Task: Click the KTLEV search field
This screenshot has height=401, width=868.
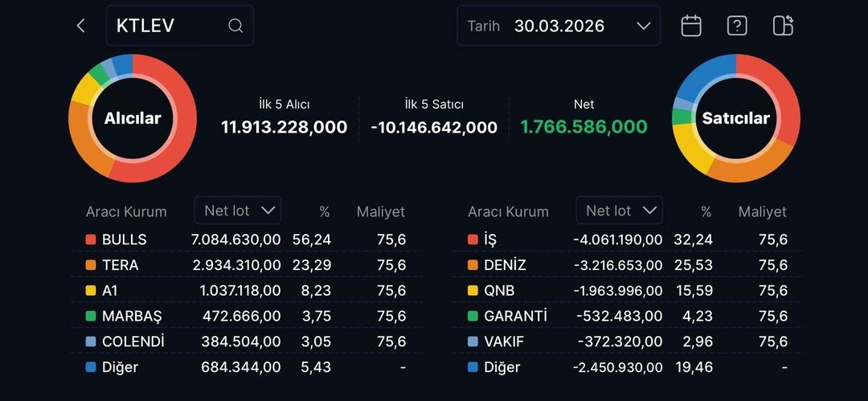Action: 169,26
